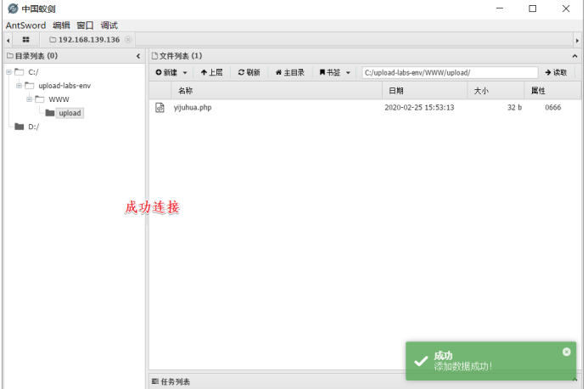The image size is (588, 389).
Task: Open the 编辑 menu
Action: tap(61, 25)
